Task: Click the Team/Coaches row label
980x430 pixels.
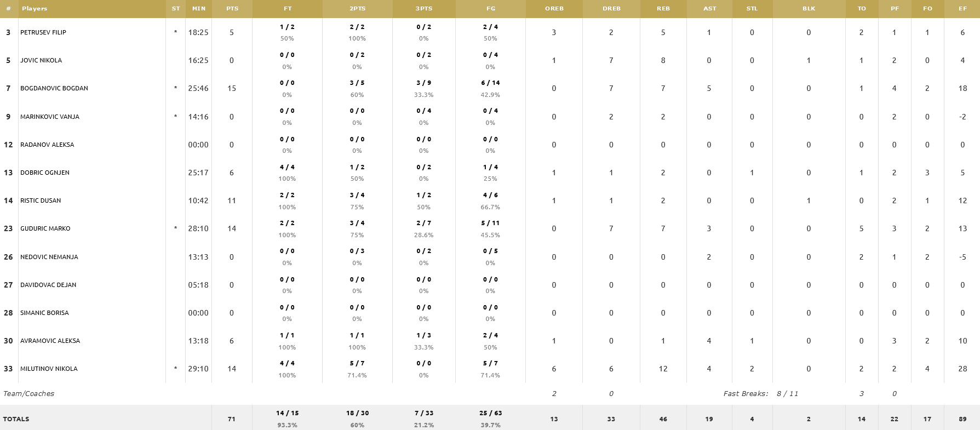Action: point(28,393)
